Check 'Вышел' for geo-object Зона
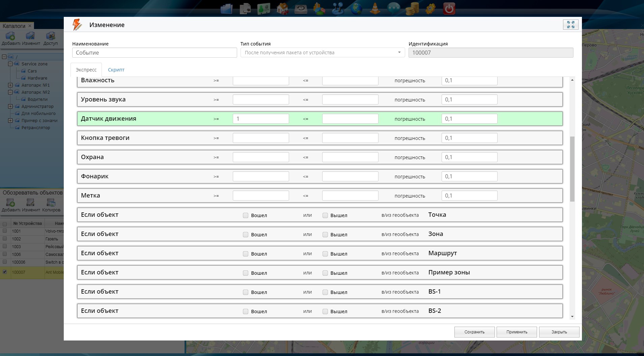This screenshot has height=356, width=644. tap(325, 235)
